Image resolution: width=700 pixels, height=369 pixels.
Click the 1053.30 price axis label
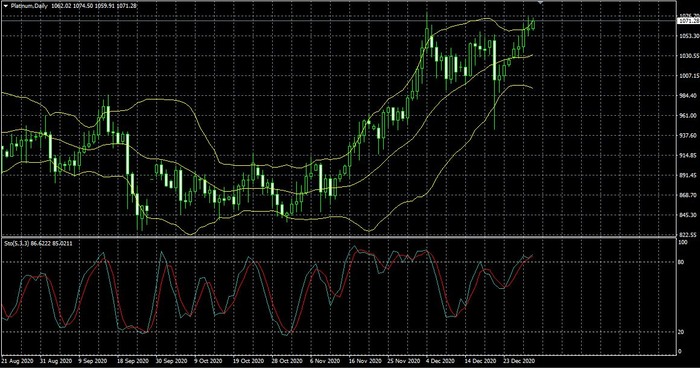[689, 36]
